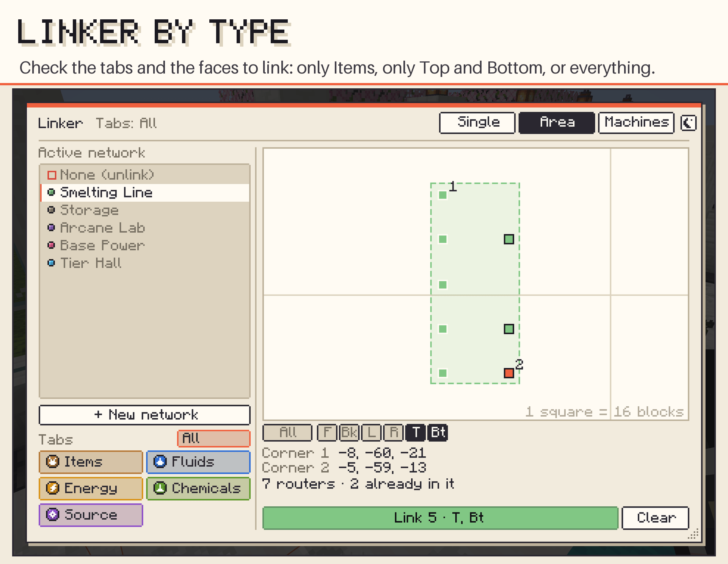Select the All faces button
Viewport: 728px width, 564px height.
[287, 432]
